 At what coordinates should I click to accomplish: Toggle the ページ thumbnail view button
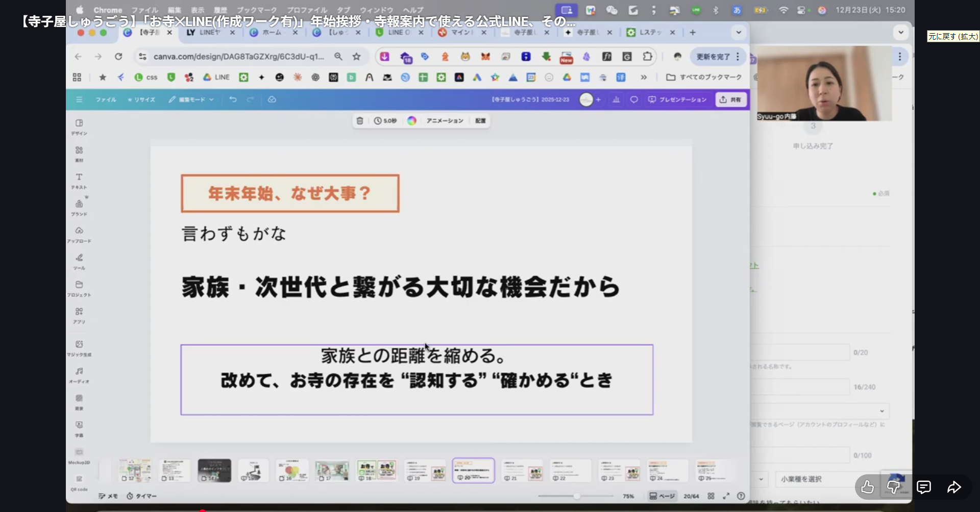(661, 496)
